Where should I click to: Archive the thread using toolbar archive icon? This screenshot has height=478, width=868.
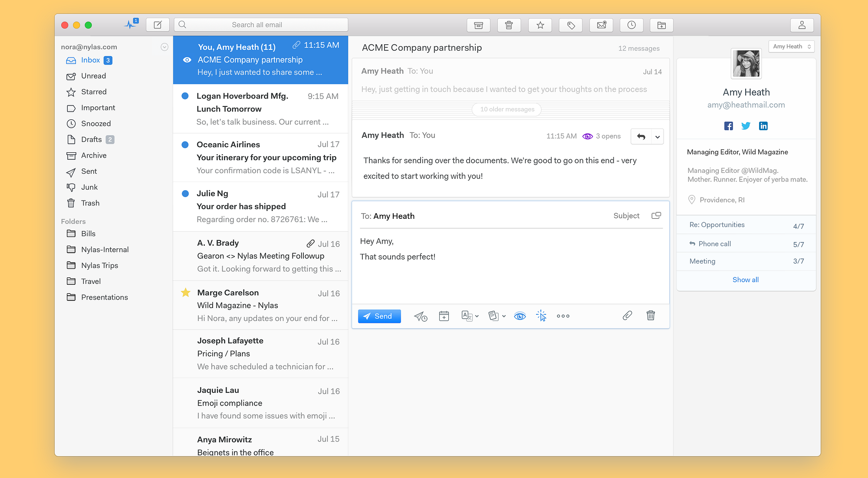pyautogui.click(x=478, y=25)
